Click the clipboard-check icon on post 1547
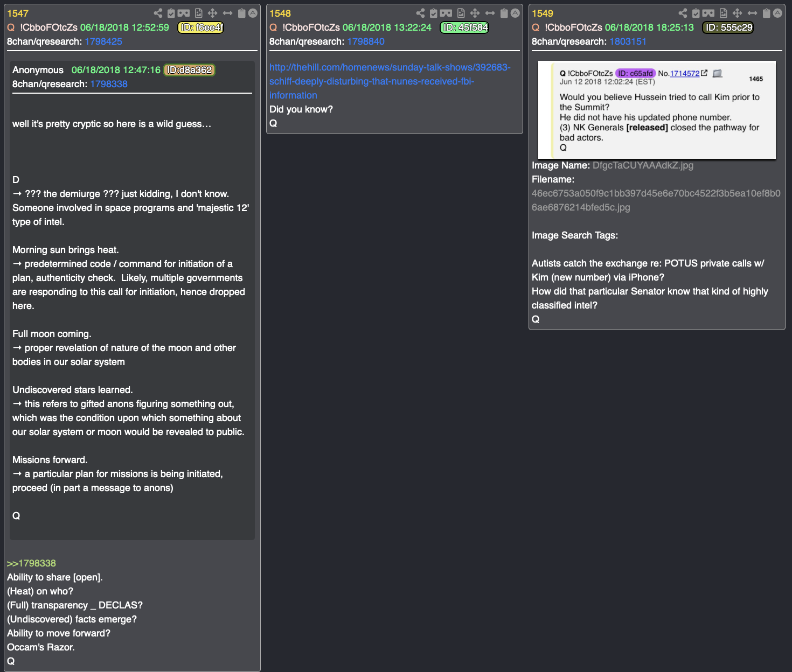 pos(171,13)
